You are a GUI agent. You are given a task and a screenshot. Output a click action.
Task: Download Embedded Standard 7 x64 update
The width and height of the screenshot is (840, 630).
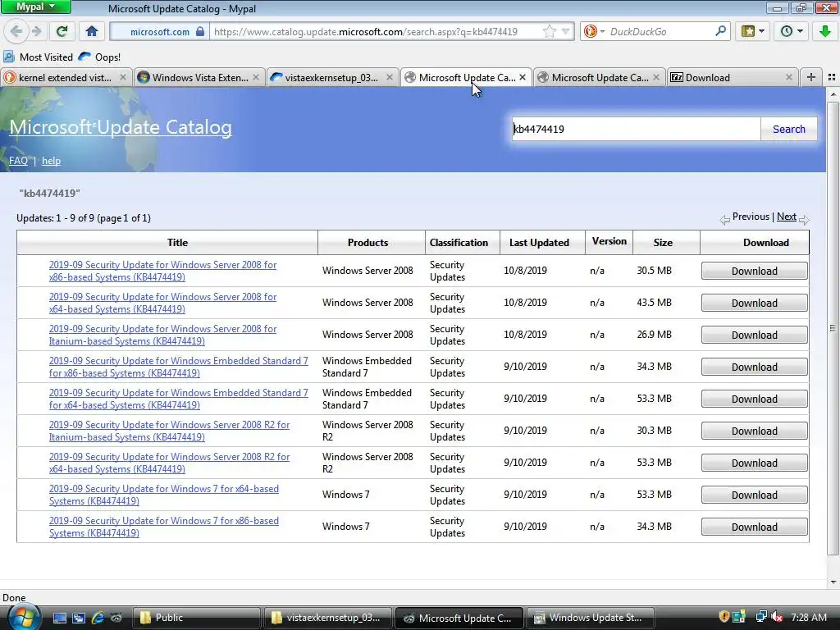pos(755,399)
